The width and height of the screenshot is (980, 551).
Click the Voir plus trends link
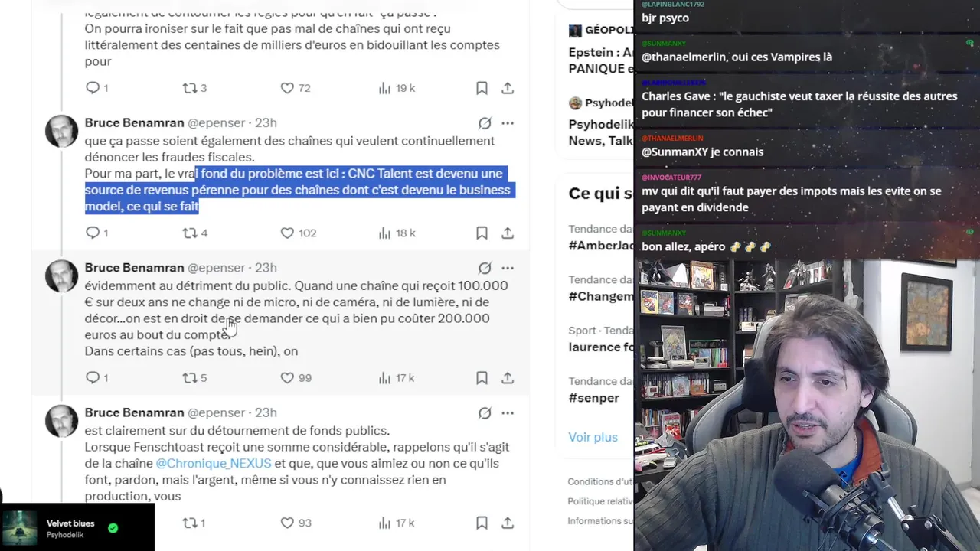[x=593, y=437]
